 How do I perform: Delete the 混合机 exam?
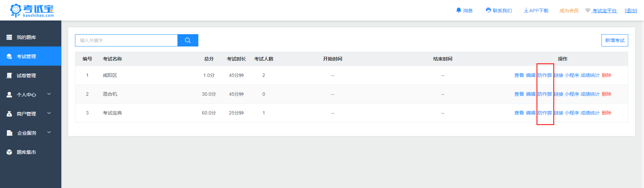[x=606, y=94]
